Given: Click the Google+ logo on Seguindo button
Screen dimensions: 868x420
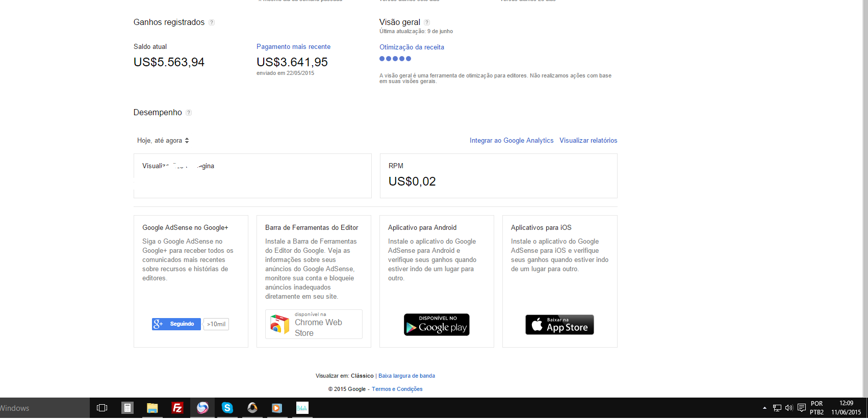Looking at the screenshot, I should [x=158, y=324].
